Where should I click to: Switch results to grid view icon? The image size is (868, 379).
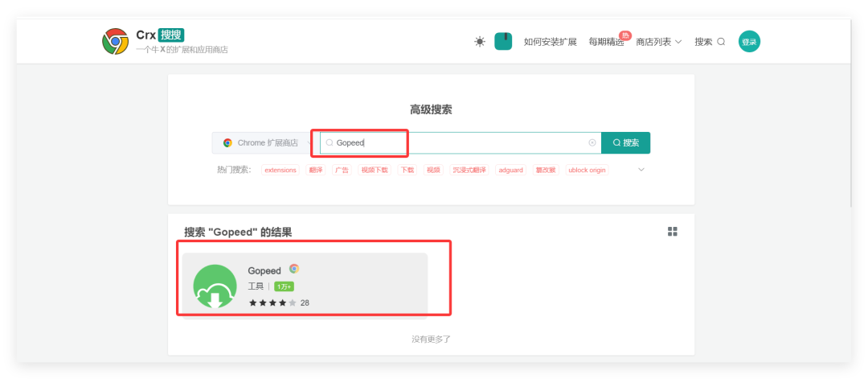pyautogui.click(x=673, y=232)
